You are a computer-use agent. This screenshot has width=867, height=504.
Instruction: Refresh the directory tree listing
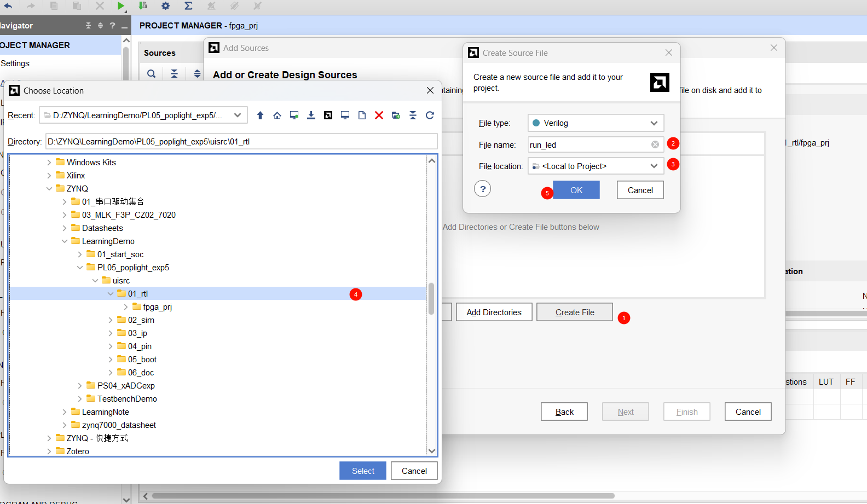coord(430,115)
